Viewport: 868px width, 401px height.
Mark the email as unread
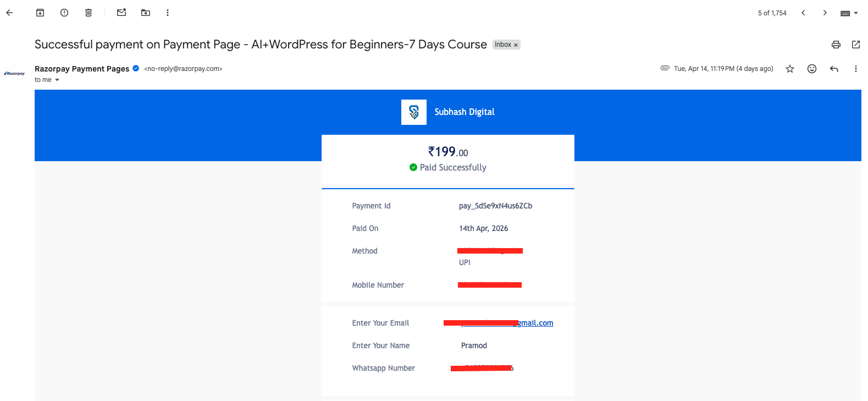pos(121,13)
